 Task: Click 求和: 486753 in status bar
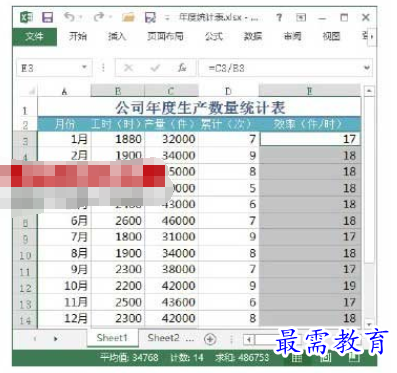pos(242,358)
